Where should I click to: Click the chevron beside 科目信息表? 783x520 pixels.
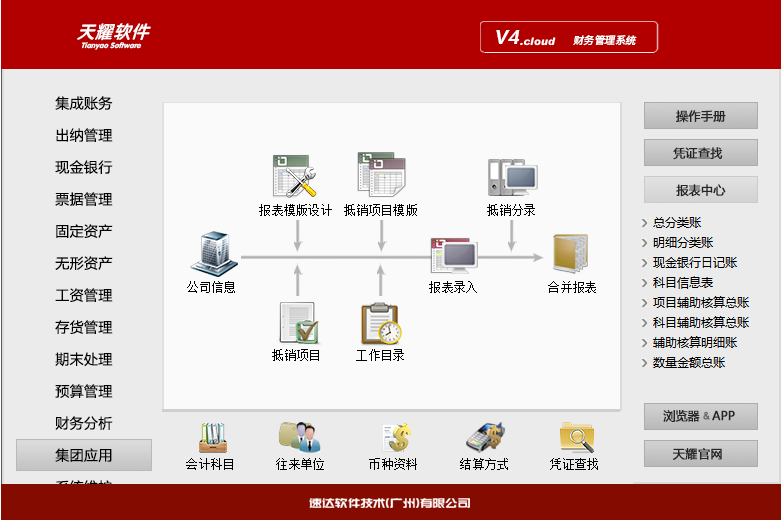(644, 283)
